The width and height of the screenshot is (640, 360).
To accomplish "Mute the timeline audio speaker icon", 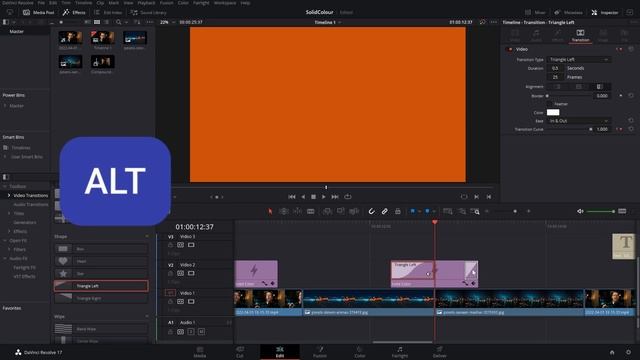I will 580,211.
